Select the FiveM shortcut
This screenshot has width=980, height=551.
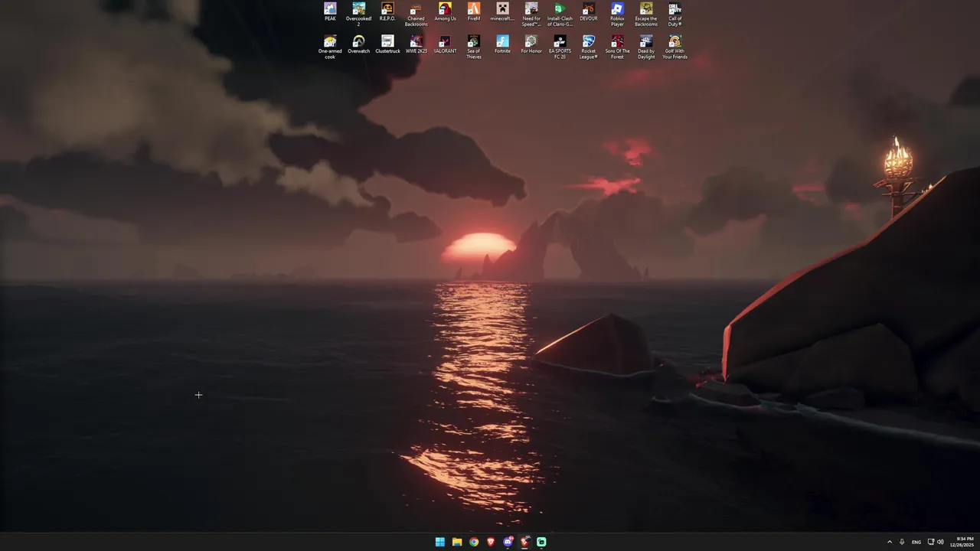pos(474,11)
